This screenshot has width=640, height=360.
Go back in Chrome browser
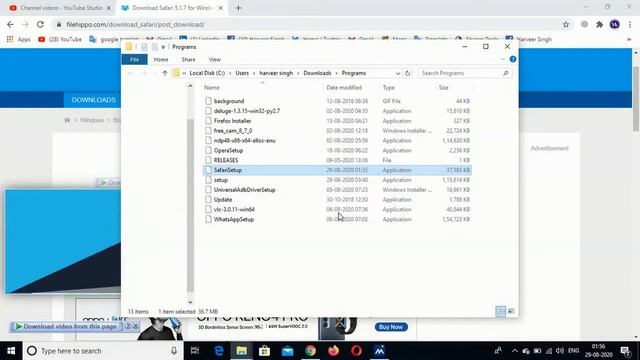pos(10,24)
